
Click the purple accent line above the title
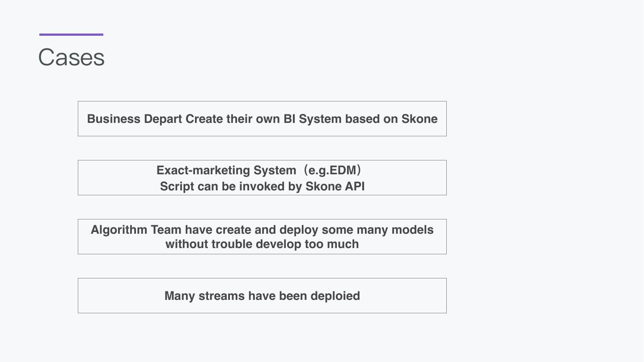point(71,34)
